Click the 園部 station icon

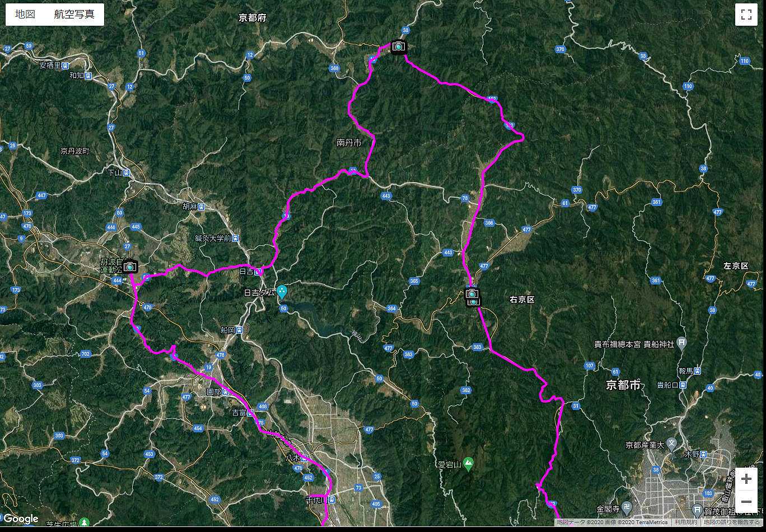(226, 392)
